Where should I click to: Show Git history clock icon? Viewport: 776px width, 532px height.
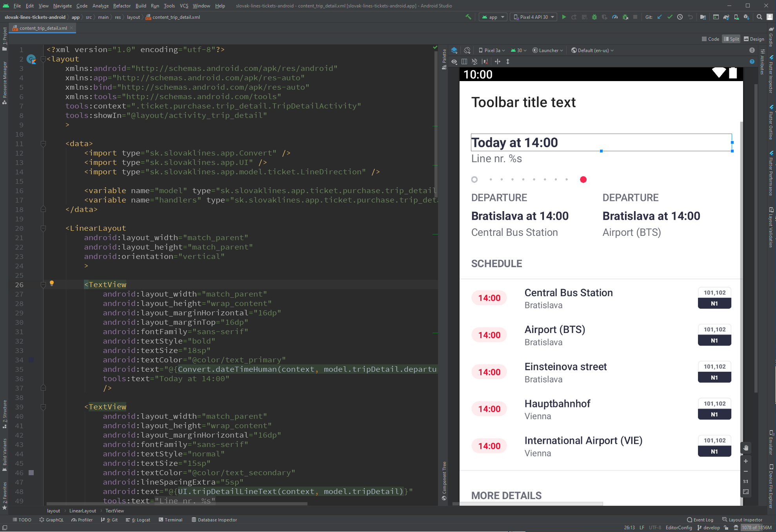tap(680, 17)
